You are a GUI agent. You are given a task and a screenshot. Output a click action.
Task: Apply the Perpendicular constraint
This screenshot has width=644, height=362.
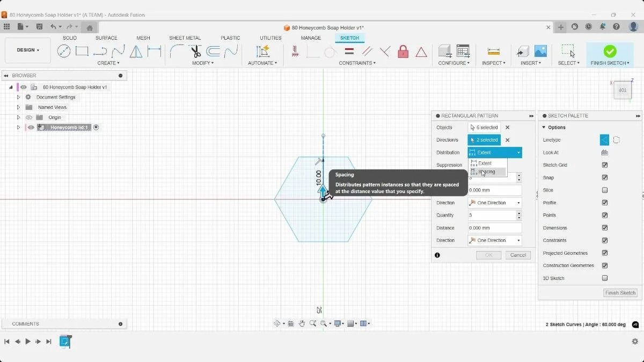[x=385, y=51]
